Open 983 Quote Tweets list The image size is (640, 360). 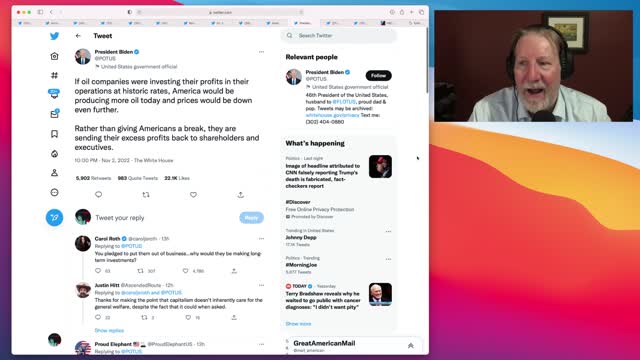(x=138, y=178)
